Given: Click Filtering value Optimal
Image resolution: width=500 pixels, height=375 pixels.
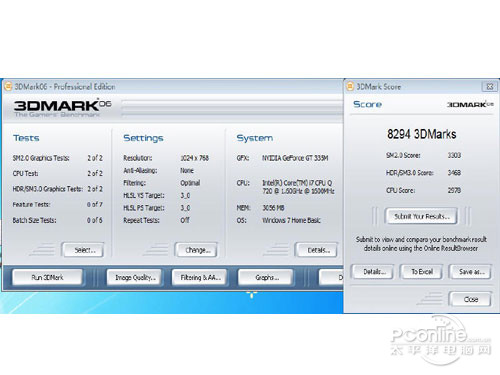Looking at the screenshot, I should pos(190,183).
